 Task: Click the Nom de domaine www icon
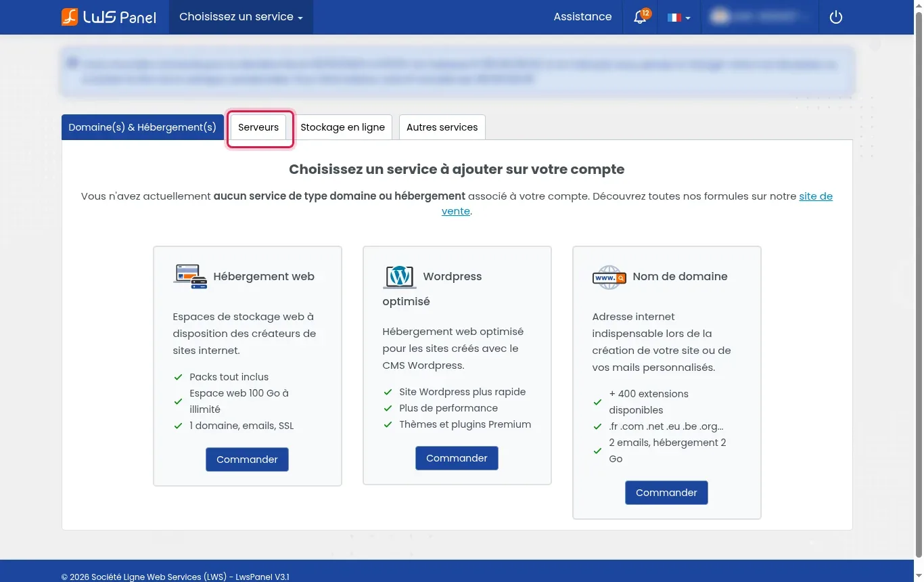click(x=609, y=277)
